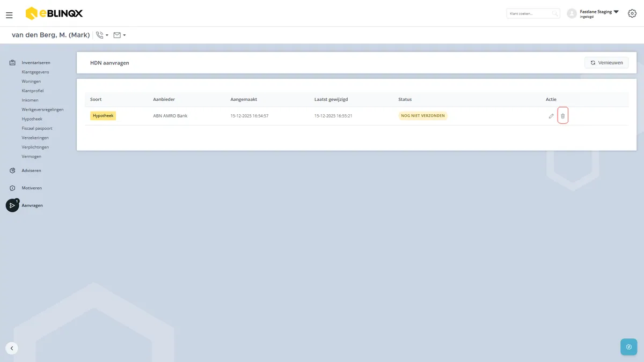Viewport: 644px width, 362px height.
Task: Click the Aangemaakt column header
Action: pos(244,99)
